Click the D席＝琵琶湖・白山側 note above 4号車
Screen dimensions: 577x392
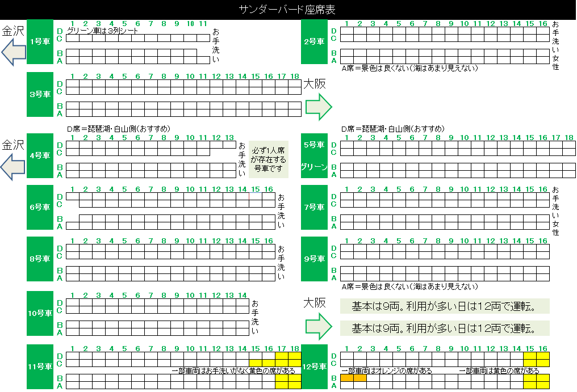[x=119, y=129]
